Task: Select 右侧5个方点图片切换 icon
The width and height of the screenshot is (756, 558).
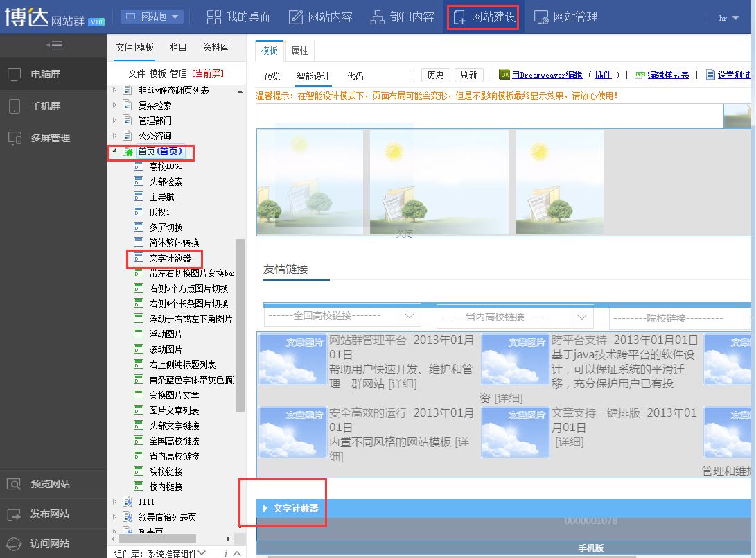Action: coord(139,288)
